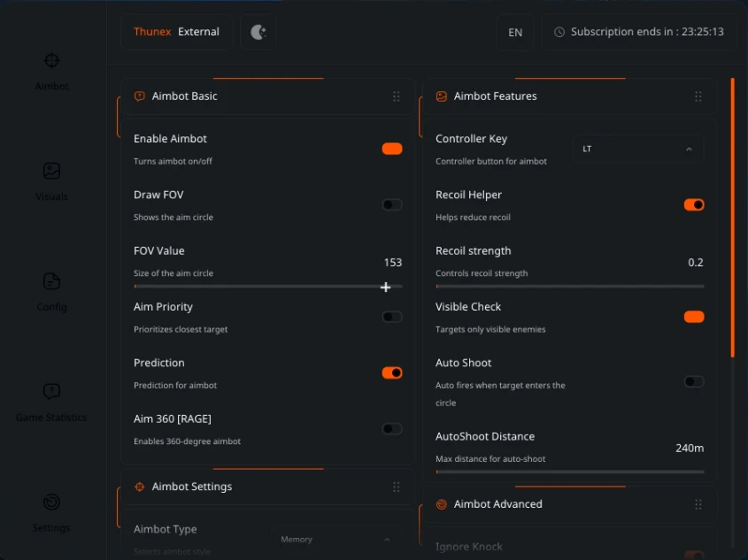748x560 pixels.
Task: Click the Ignore Knock label
Action: click(x=469, y=547)
